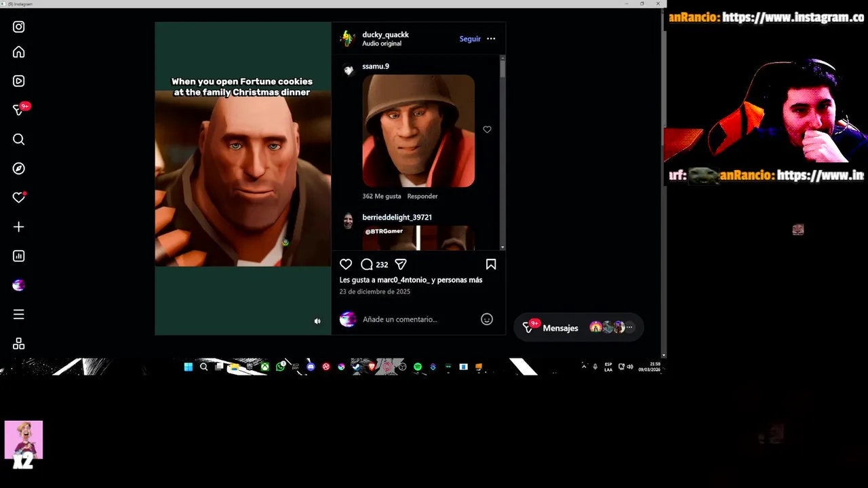Open Search magnifier in Instagram sidebar
The width and height of the screenshot is (868, 488).
(19, 139)
